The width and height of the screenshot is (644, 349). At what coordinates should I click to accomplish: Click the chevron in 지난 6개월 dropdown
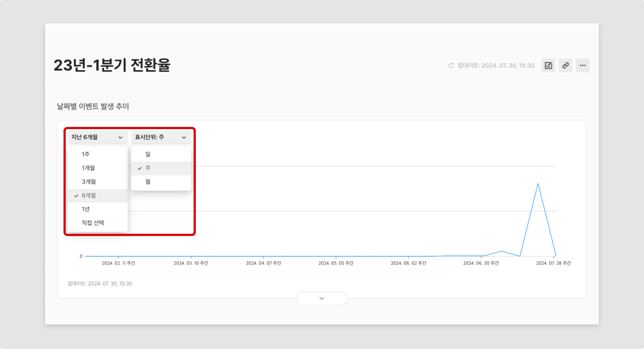point(120,137)
